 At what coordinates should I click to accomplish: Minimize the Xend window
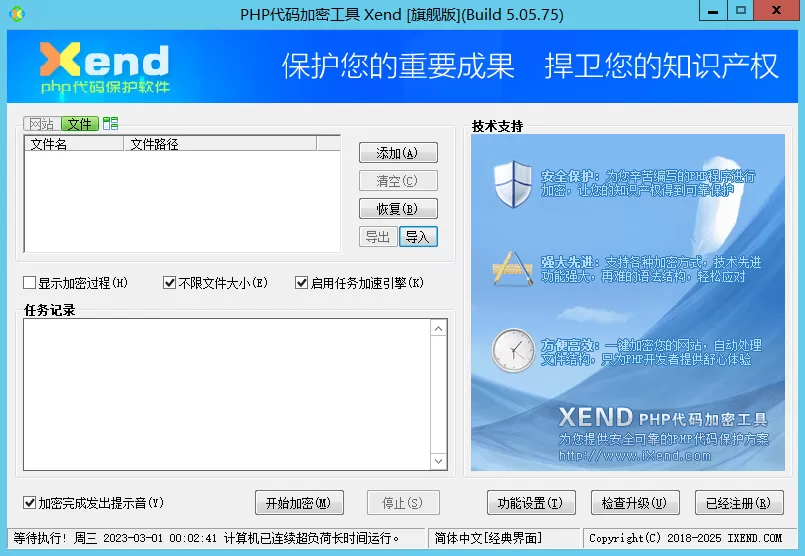point(713,10)
